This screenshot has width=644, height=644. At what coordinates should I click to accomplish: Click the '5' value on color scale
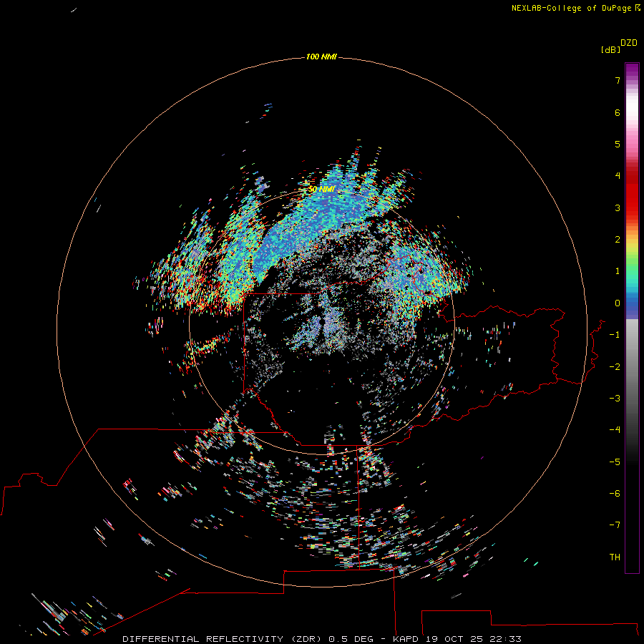[618, 144]
